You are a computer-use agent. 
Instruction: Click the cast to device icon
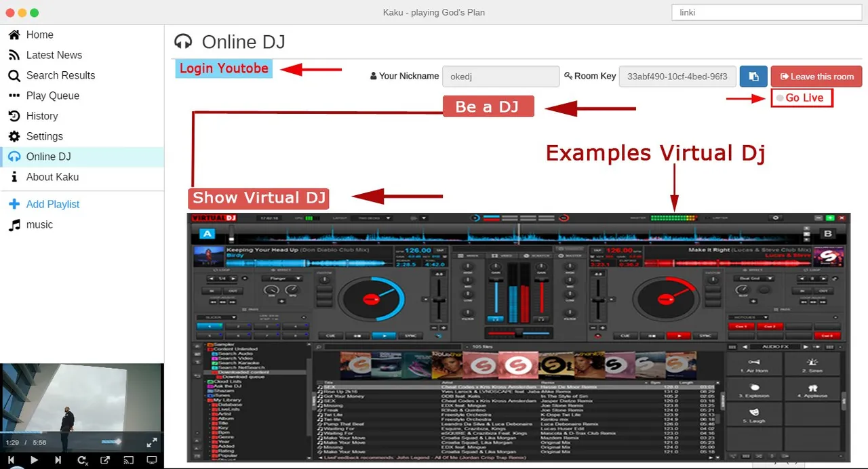pyautogui.click(x=128, y=460)
